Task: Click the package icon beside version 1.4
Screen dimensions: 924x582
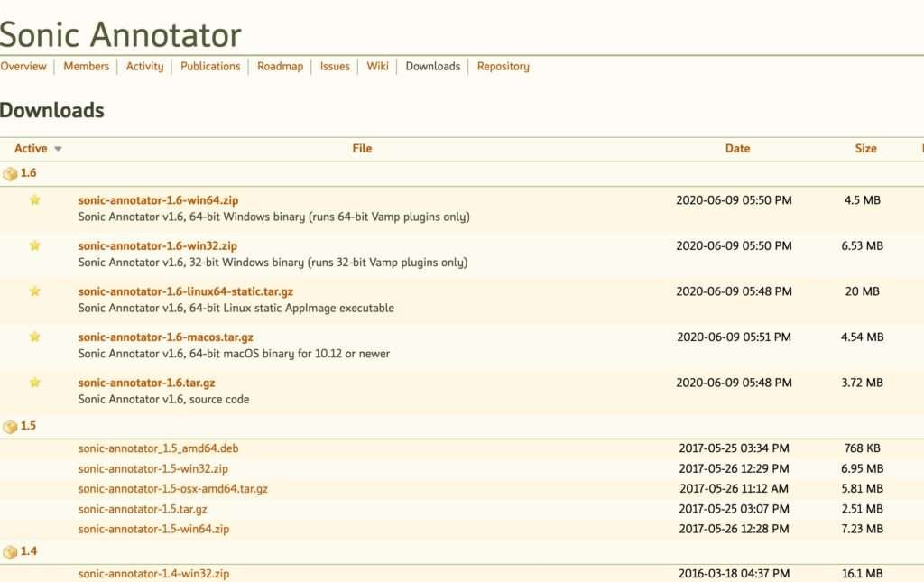Action: (10, 552)
